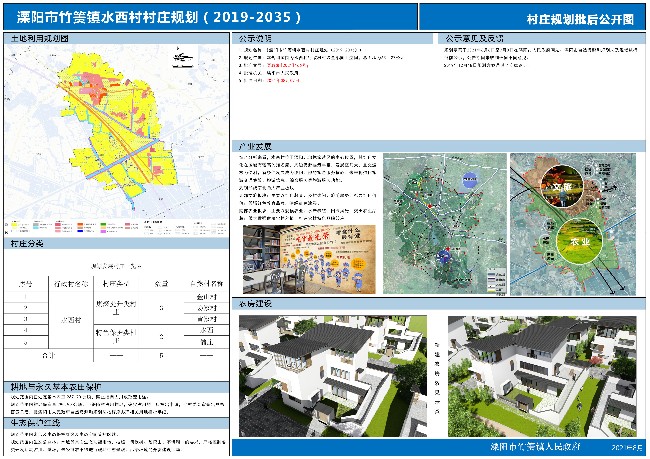Viewport: 650px width, 459px height.
Task: Click the 村庄分类 section heading
Action: [x=27, y=243]
